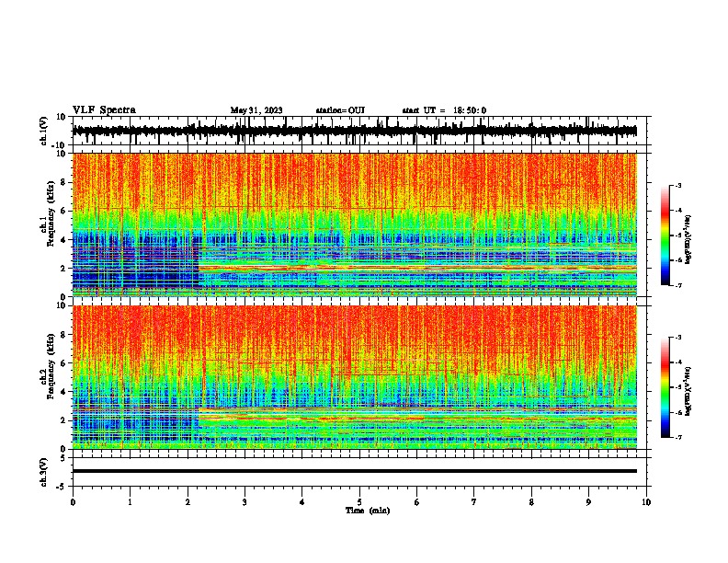This screenshot has width=728, height=563.
Task: Click the log(PSD) units label beside ch.1 color bar
Action: coord(688,240)
